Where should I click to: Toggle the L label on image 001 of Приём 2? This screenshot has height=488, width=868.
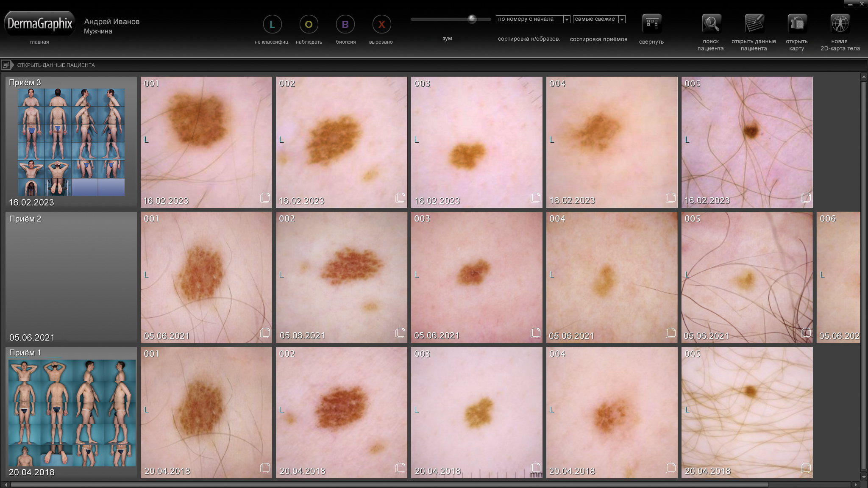tap(147, 274)
